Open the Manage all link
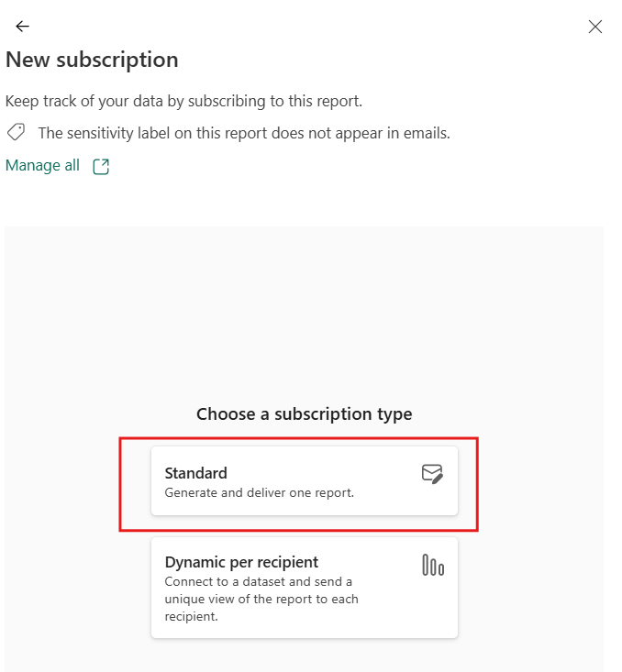Screen dimensions: 622x672 42,166
